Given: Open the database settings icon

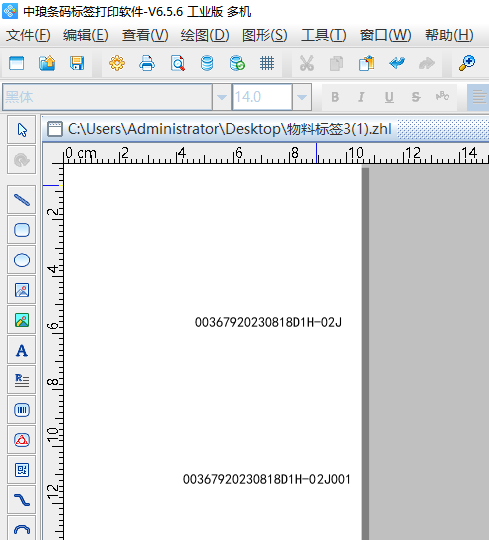Looking at the screenshot, I should point(207,63).
